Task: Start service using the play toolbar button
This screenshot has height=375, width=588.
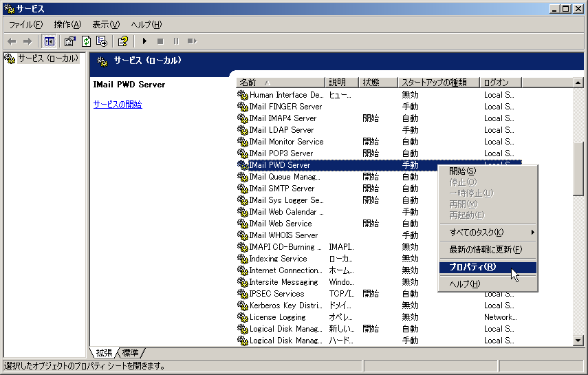Action: point(144,41)
